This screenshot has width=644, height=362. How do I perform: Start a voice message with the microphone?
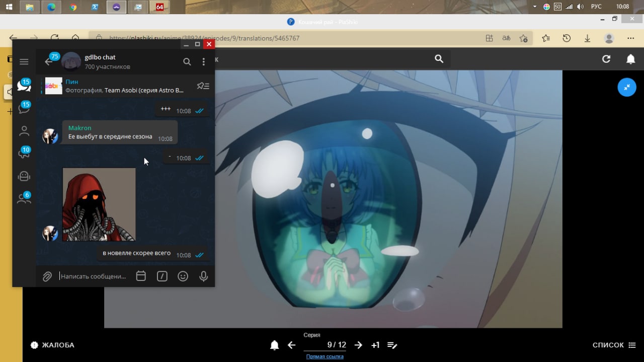tap(203, 276)
